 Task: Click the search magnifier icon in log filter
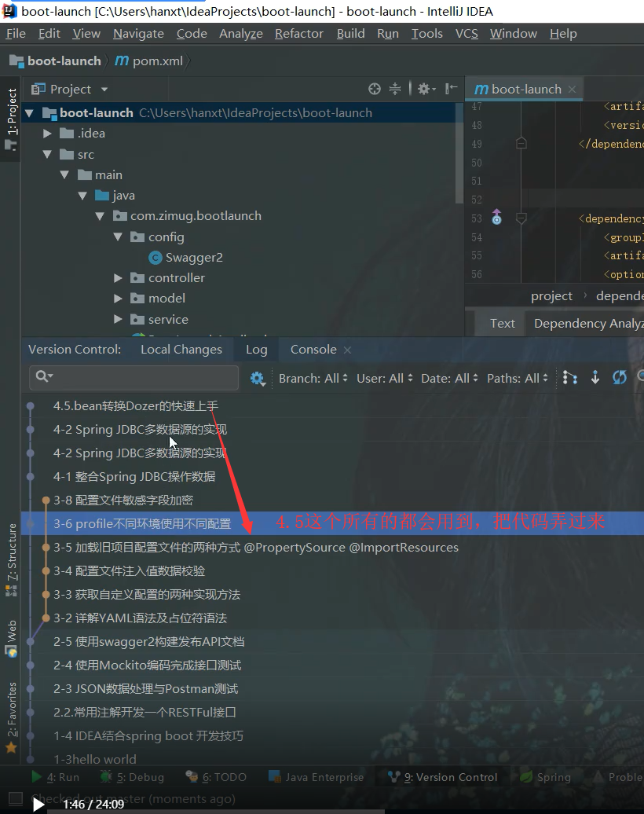pos(44,376)
